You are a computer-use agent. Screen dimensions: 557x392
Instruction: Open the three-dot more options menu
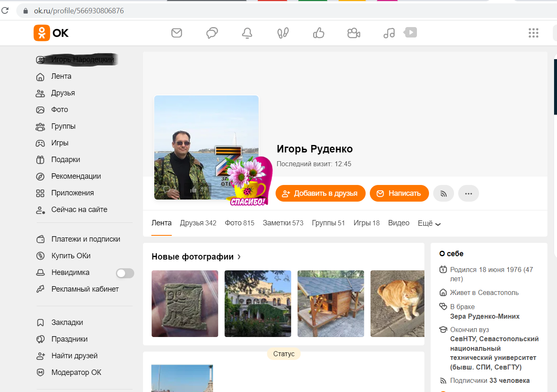click(468, 193)
